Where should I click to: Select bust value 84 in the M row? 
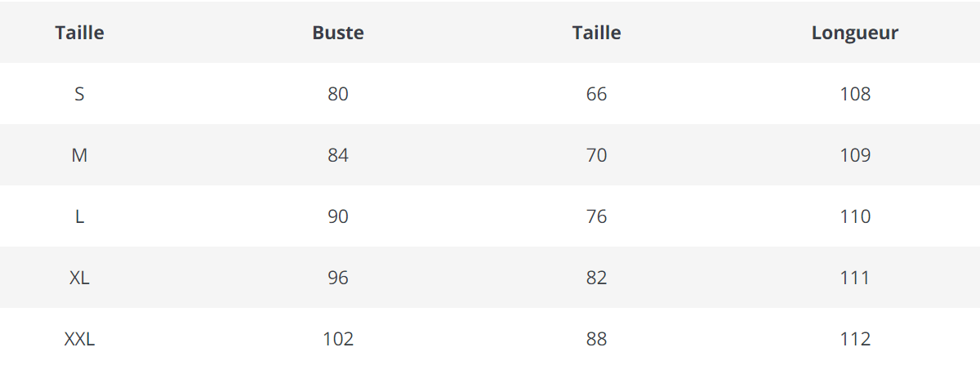pos(338,155)
